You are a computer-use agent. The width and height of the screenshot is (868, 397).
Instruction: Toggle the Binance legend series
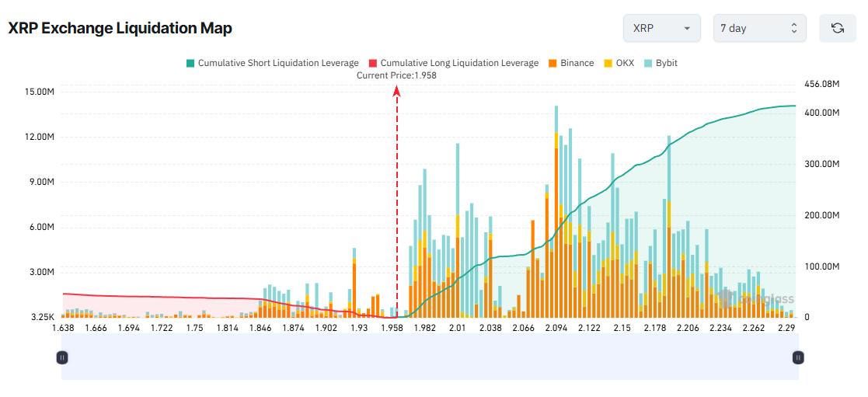tap(577, 63)
